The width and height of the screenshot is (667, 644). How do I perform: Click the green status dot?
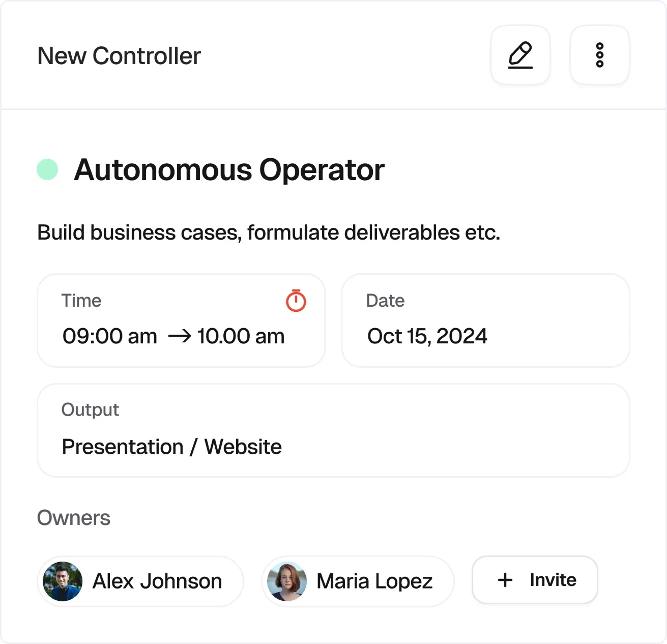47,168
